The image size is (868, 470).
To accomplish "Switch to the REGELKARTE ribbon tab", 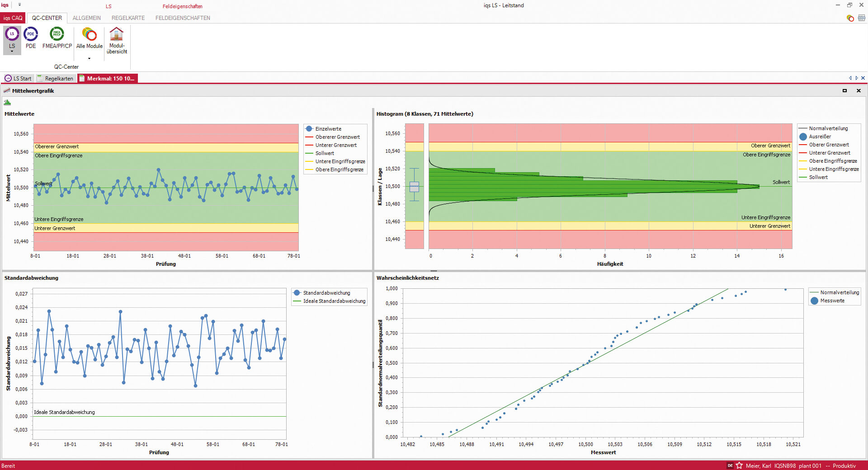I will (128, 18).
